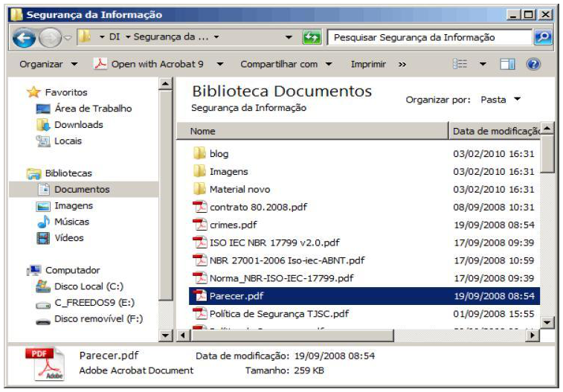The height and width of the screenshot is (392, 563).
Task: Open the Vídeos library
Action: click(x=60, y=238)
